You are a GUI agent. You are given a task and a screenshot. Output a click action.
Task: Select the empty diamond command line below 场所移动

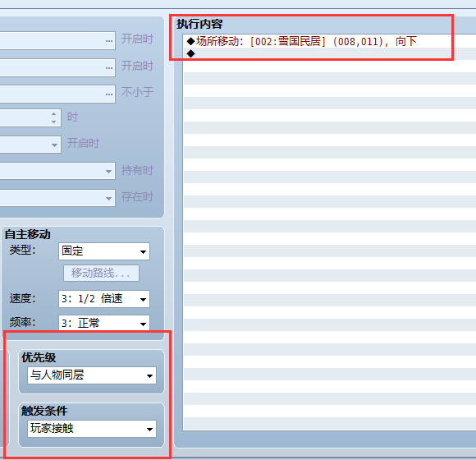[x=329, y=53]
